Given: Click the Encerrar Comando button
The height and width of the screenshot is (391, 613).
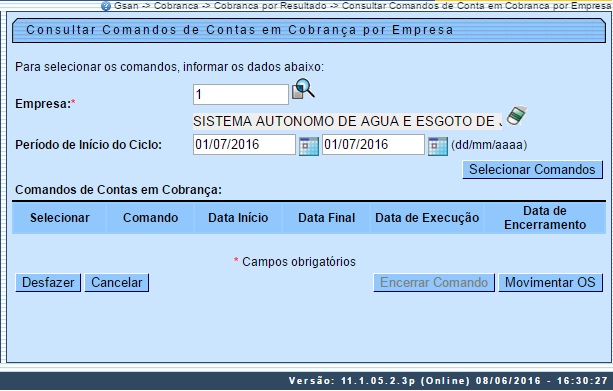Looking at the screenshot, I should point(434,282).
